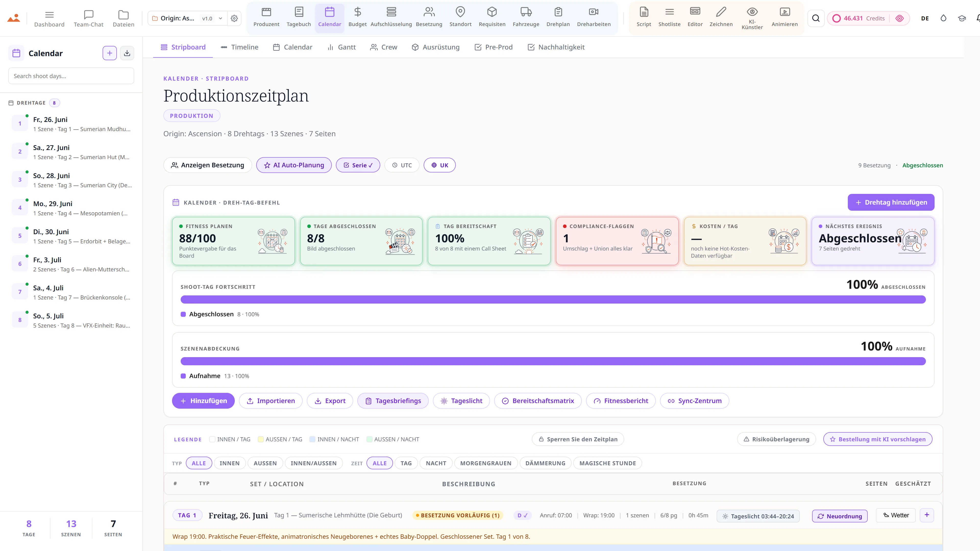The width and height of the screenshot is (980, 551).
Task: Open the Dateien folder
Action: [x=123, y=18]
